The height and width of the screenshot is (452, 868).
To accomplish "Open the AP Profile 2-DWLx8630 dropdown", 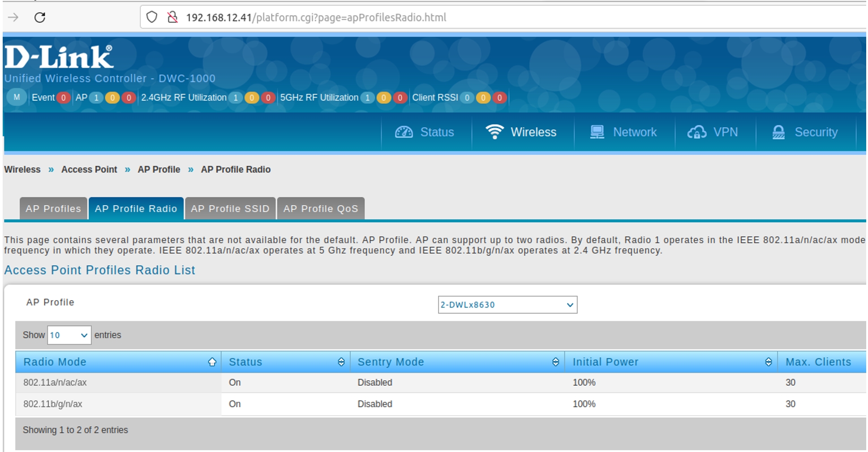I will click(507, 305).
